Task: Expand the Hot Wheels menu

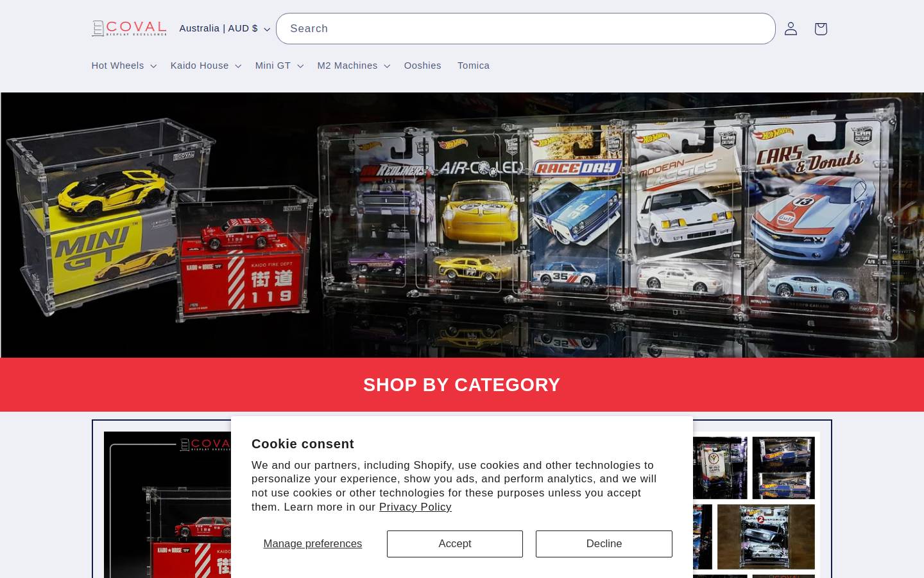Action: 124,66
